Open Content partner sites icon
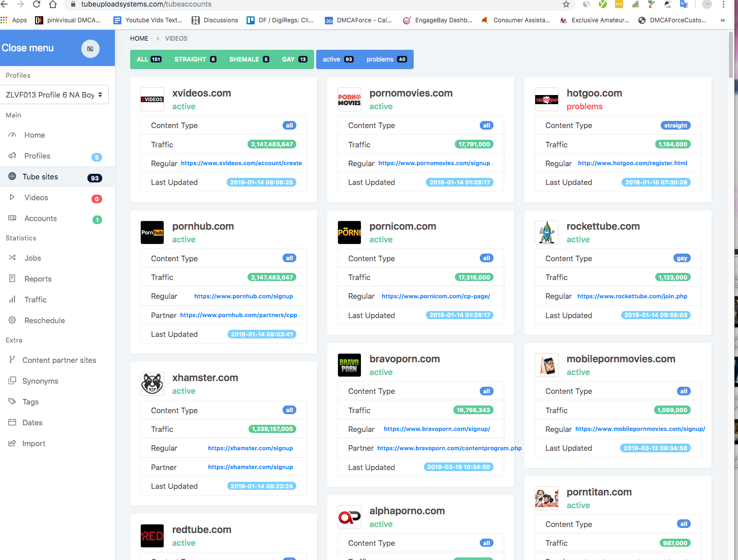Image resolution: width=738 pixels, height=560 pixels. tap(12, 360)
